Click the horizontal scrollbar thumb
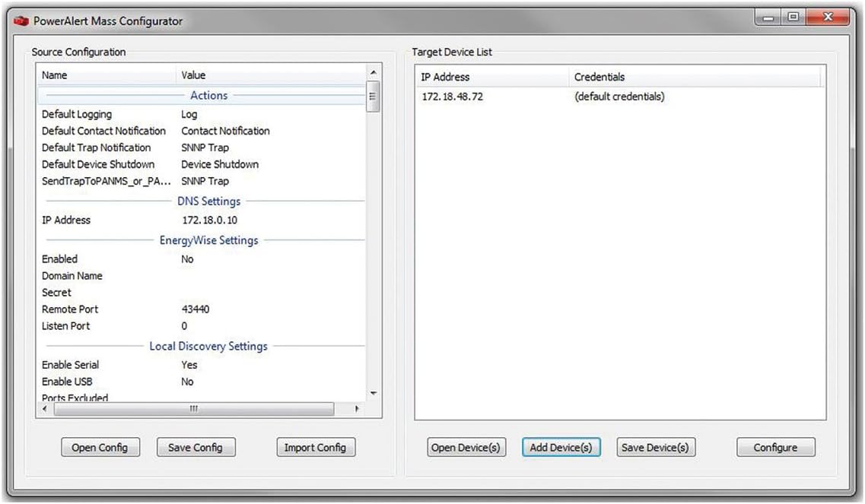This screenshot has width=865, height=504. 194,409
